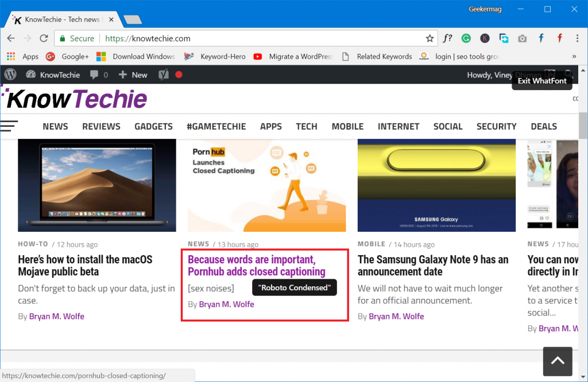Viewport: 588px width, 382px height.
Task: Click the camera screenshot extension icon
Action: (x=522, y=38)
